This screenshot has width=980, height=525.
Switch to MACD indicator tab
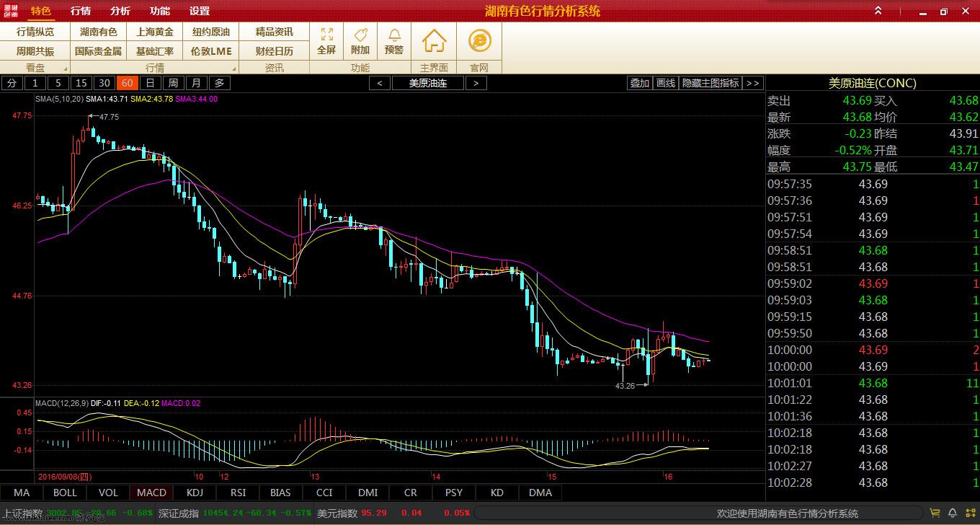[151, 493]
